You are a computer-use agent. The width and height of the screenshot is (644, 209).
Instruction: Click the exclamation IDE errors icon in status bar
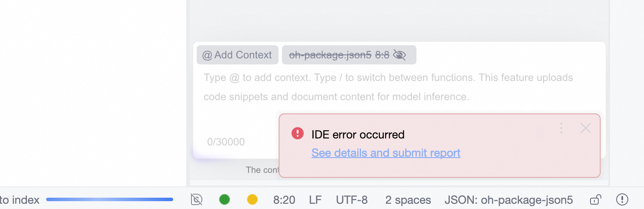click(622, 200)
